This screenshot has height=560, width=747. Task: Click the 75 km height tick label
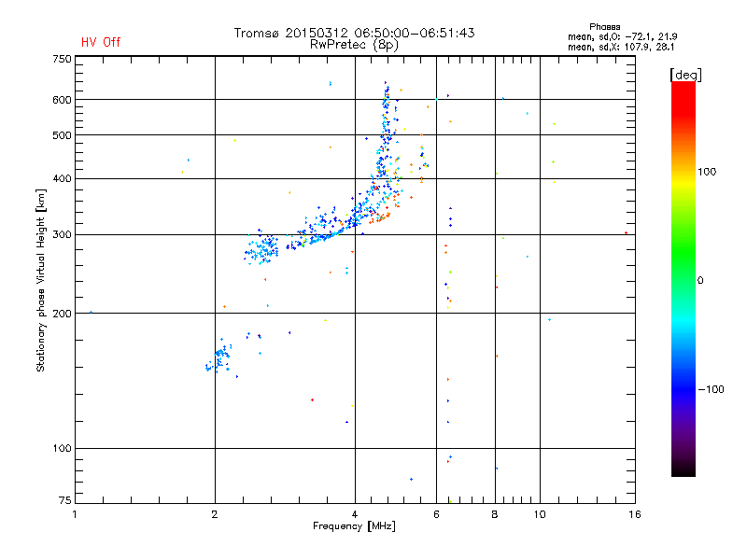pyautogui.click(x=65, y=500)
